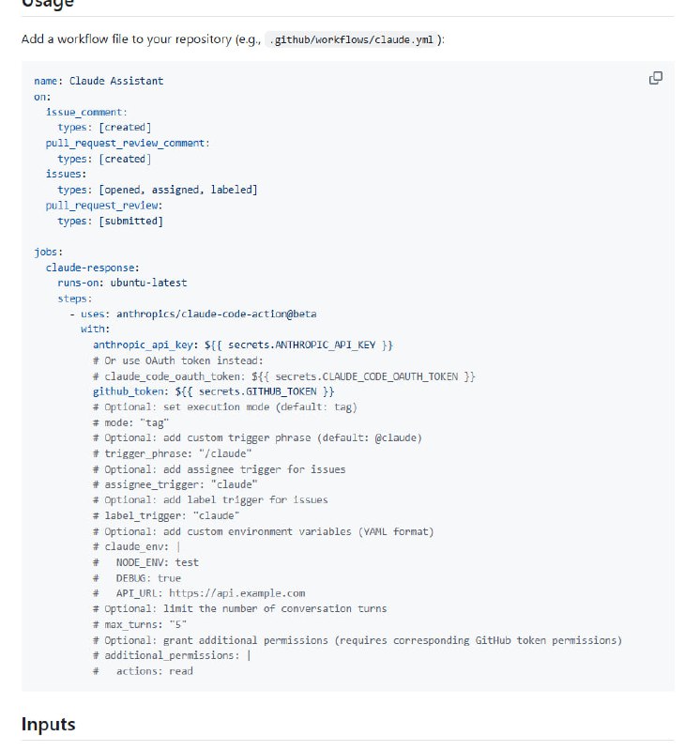Copy the workflow code block
The width and height of the screenshot is (700, 751).
click(x=656, y=78)
